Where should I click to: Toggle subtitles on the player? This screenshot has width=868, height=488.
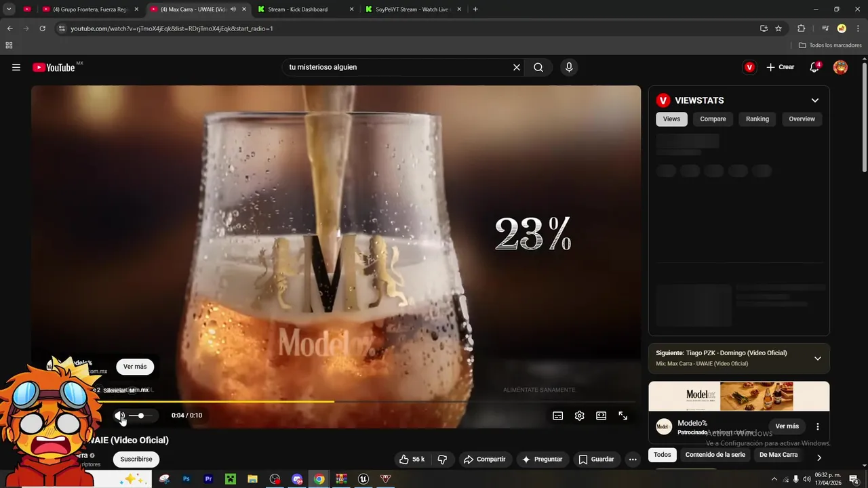(557, 415)
